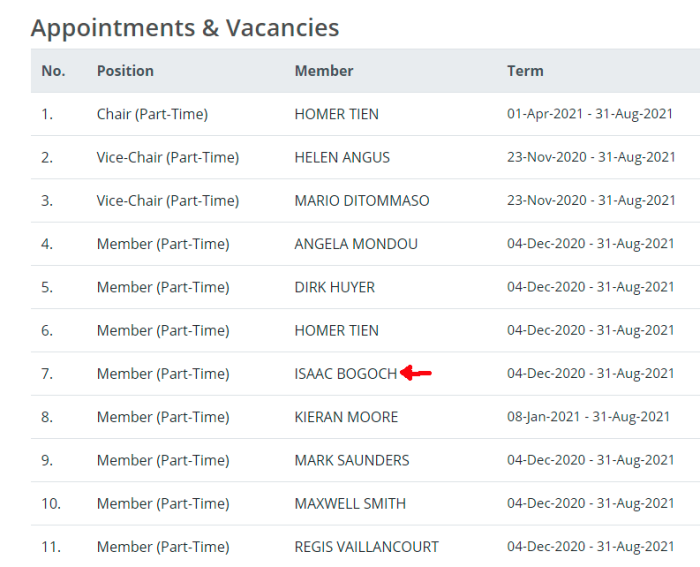
Task: Select member KIERAN MOORE
Action: [x=346, y=417]
